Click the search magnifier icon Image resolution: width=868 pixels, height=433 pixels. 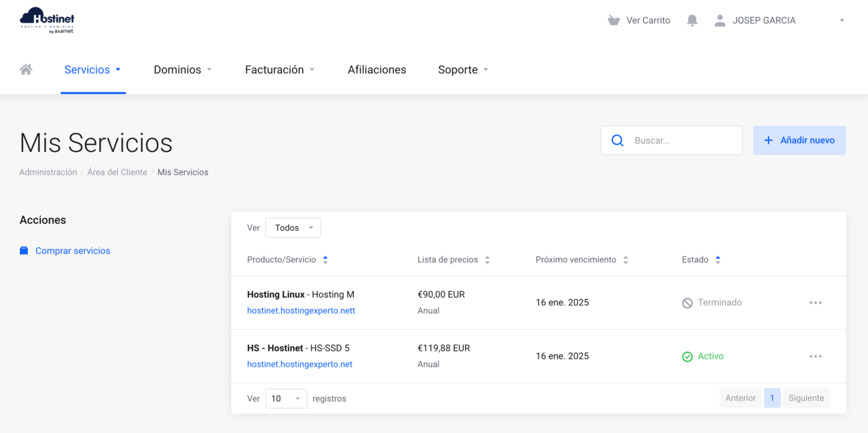point(618,141)
